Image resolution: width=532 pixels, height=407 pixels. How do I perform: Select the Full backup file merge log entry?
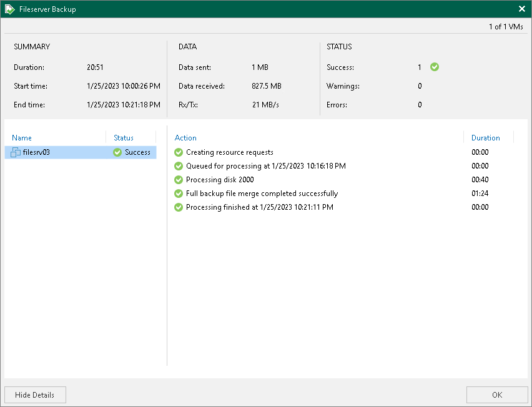coord(262,194)
